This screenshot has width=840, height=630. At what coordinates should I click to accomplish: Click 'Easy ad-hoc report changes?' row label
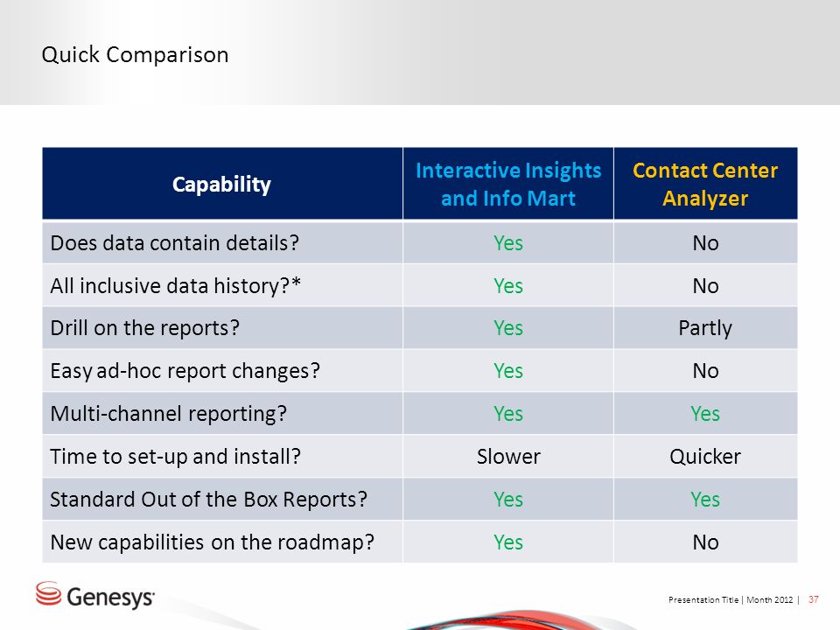tap(185, 371)
